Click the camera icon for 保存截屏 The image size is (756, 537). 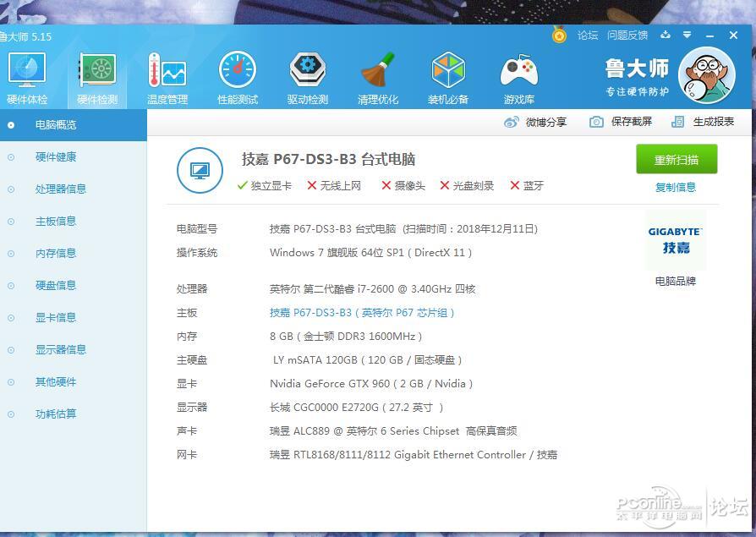click(596, 122)
